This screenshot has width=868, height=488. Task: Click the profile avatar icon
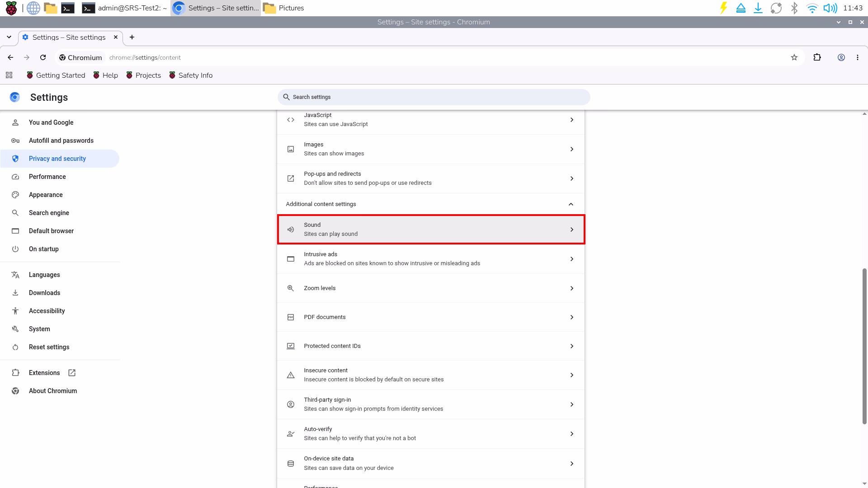(841, 57)
